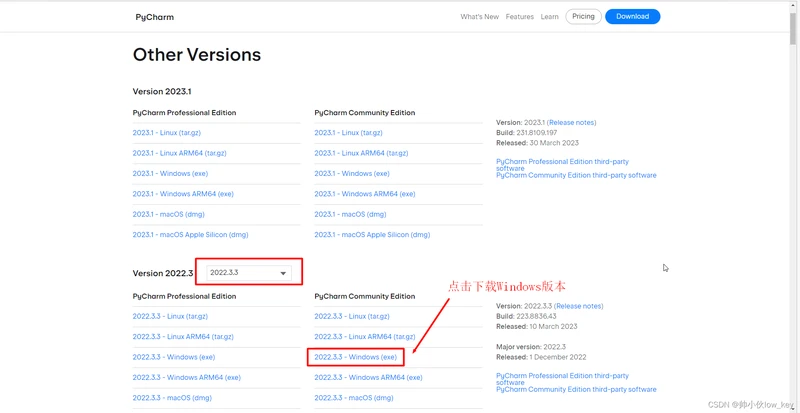Download Professional 2023.1 - macOS (dmg)
This screenshot has height=413, width=800.
(168, 214)
